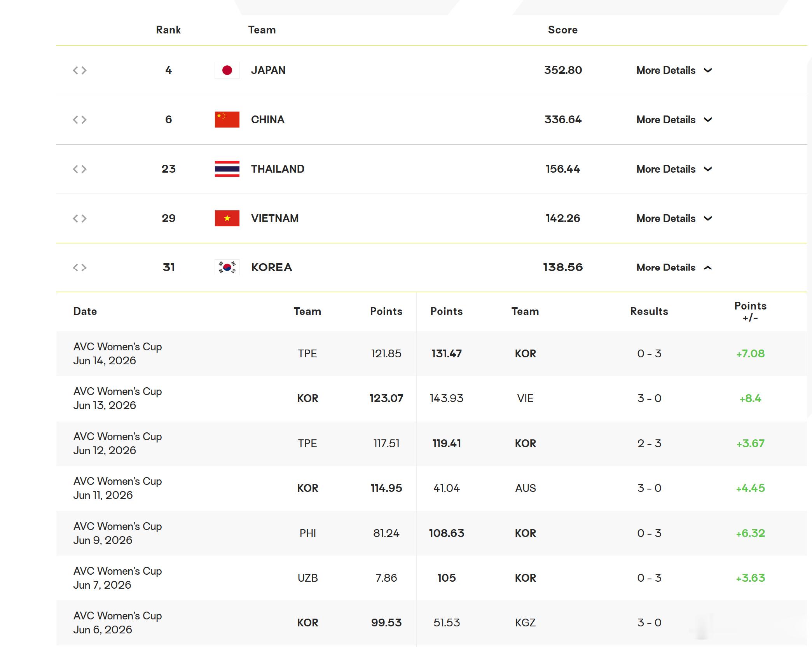Click the 7.86 points value
The height and width of the screenshot is (647, 812).
coord(386,578)
